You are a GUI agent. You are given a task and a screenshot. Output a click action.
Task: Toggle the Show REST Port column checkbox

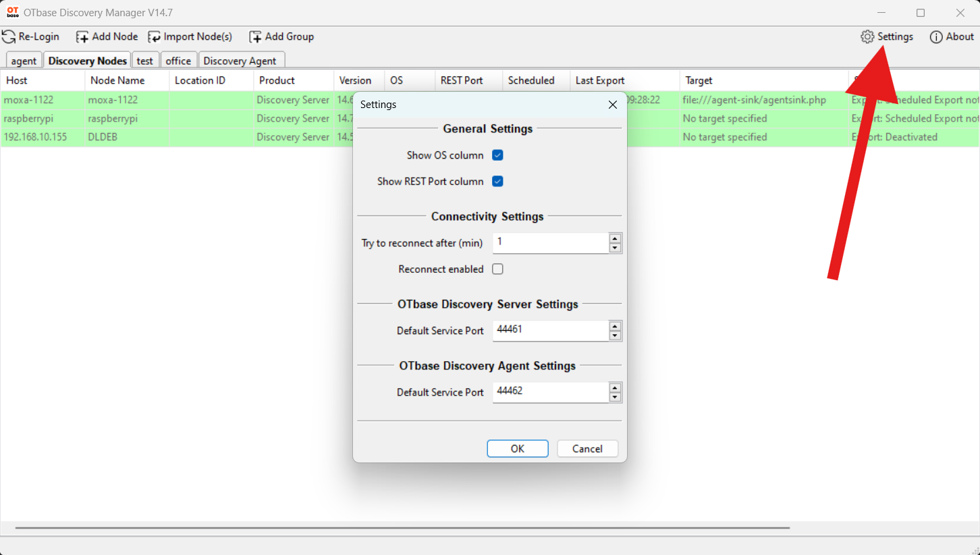pos(497,182)
